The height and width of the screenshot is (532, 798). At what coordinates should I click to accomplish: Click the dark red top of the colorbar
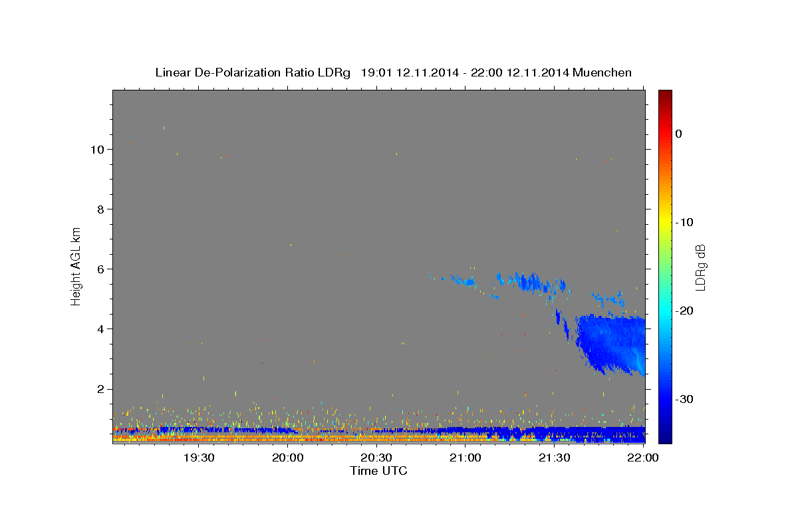665,96
